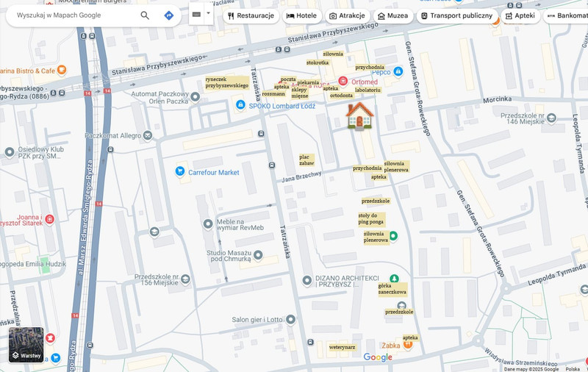
Task: Select the Paczkomat Allegro pin
Action: (x=148, y=135)
